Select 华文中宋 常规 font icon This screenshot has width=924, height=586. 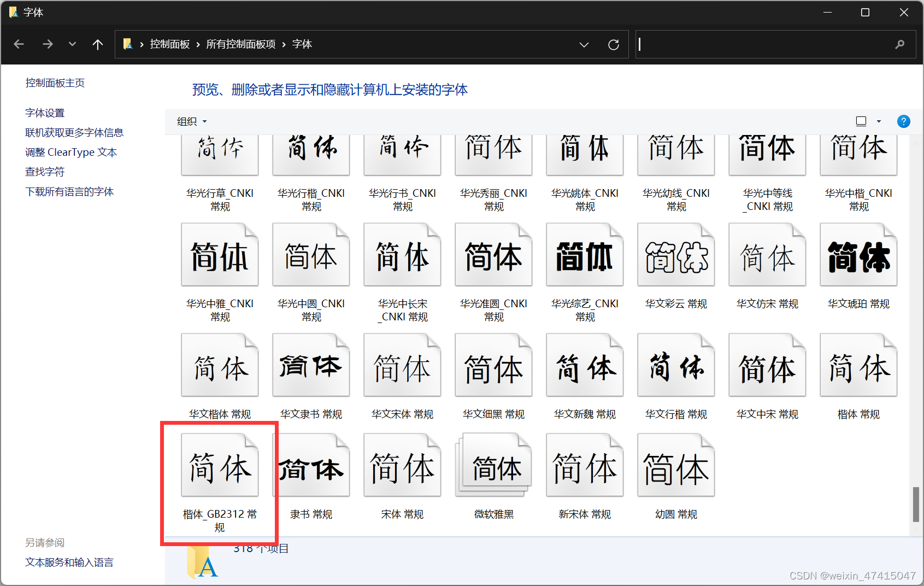[x=768, y=365]
